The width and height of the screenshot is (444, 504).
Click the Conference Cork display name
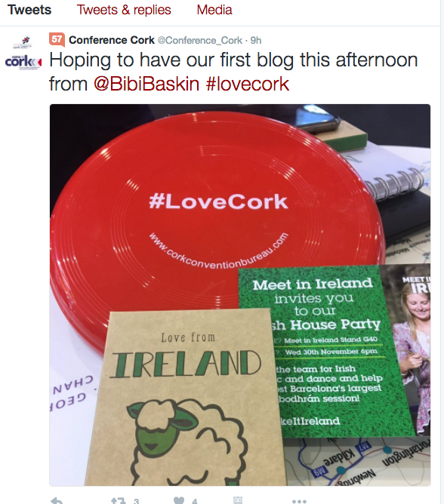click(x=112, y=40)
